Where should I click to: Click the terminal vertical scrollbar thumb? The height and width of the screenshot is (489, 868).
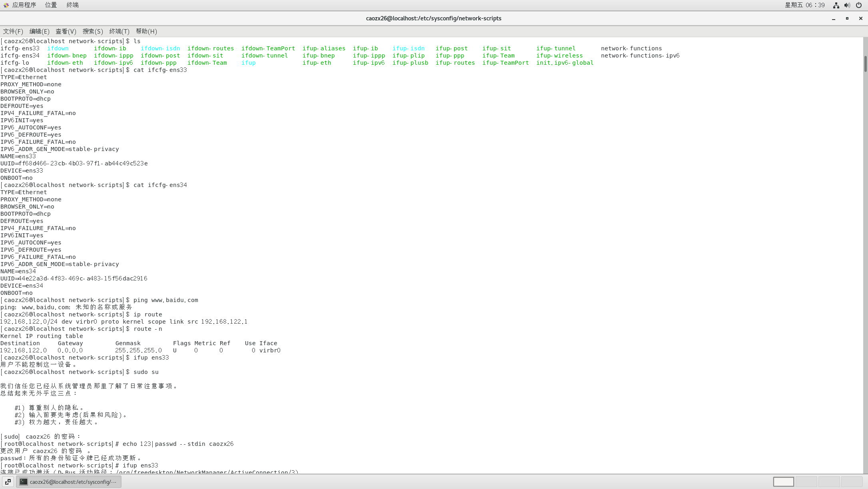click(865, 64)
